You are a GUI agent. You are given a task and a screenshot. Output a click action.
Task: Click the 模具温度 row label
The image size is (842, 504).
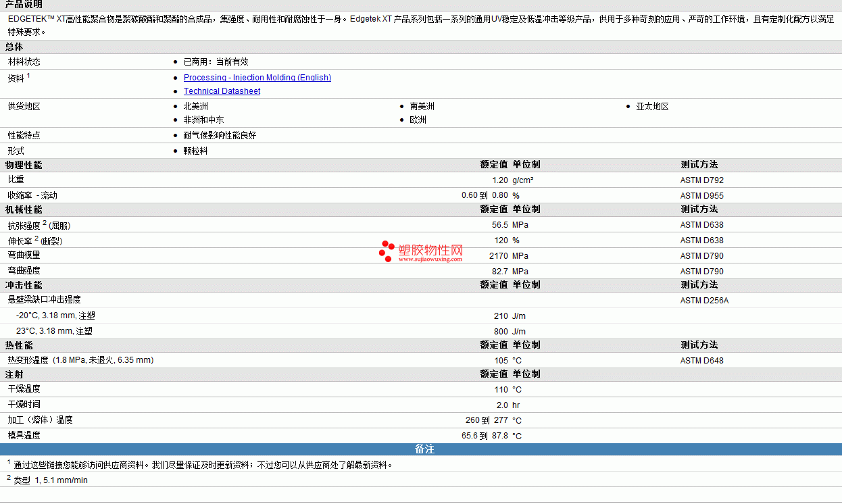click(24, 435)
